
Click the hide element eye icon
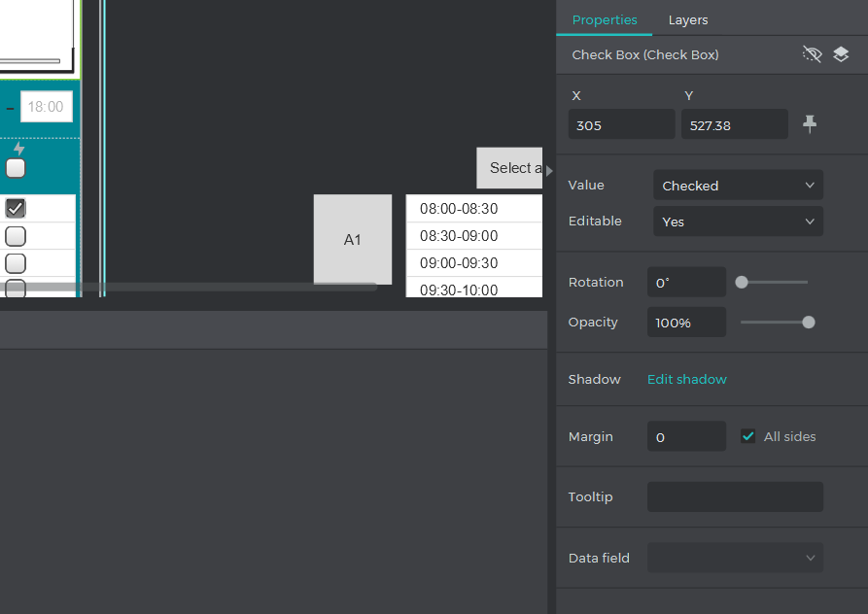812,54
